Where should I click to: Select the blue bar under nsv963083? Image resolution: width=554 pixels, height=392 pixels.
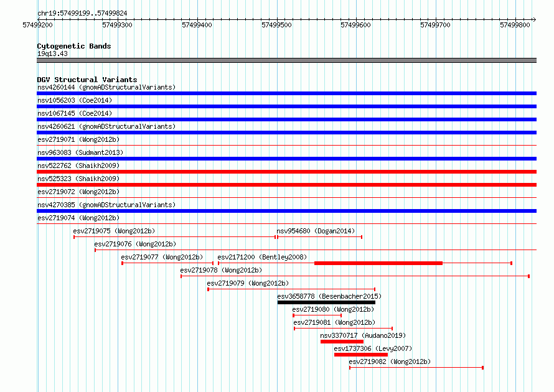click(x=286, y=159)
